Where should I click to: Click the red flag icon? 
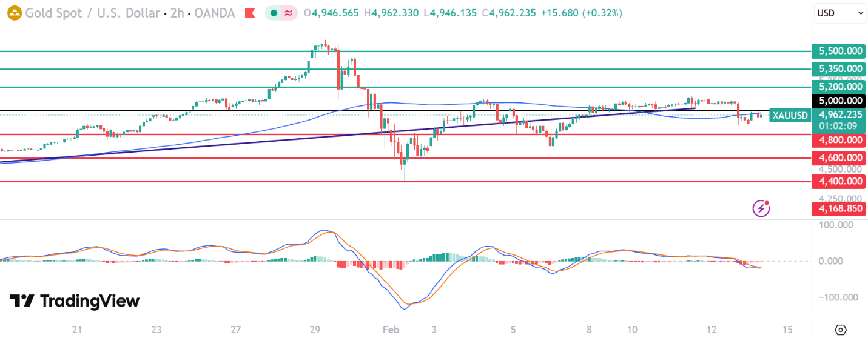click(x=249, y=13)
